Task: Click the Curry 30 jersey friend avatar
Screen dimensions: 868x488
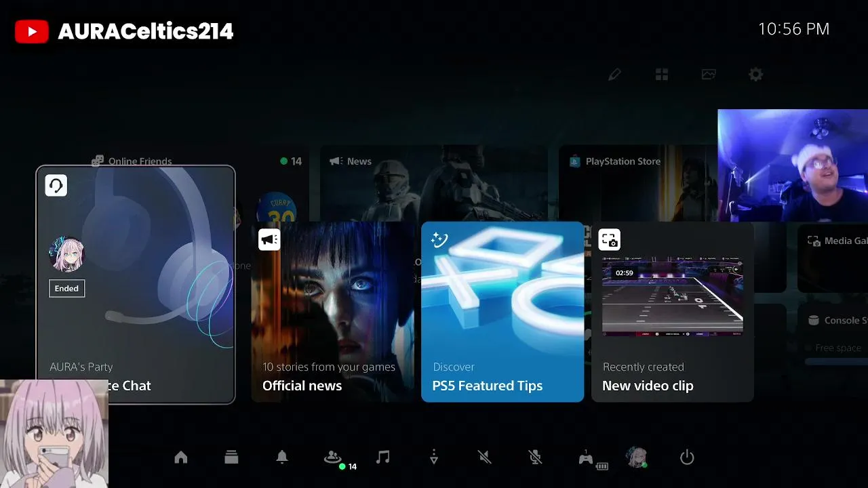Action: click(277, 209)
